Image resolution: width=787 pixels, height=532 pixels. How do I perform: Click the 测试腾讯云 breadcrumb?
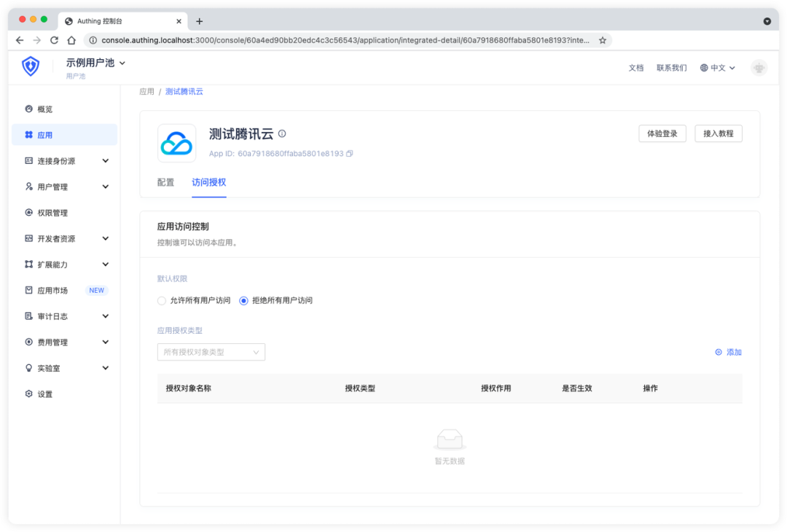click(x=184, y=91)
